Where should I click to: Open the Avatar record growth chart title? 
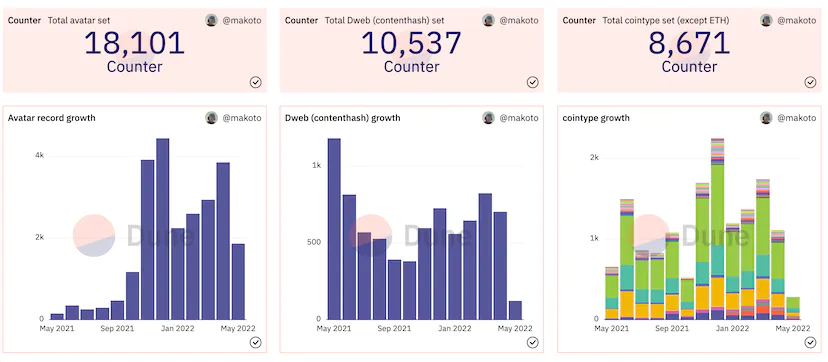(52, 118)
